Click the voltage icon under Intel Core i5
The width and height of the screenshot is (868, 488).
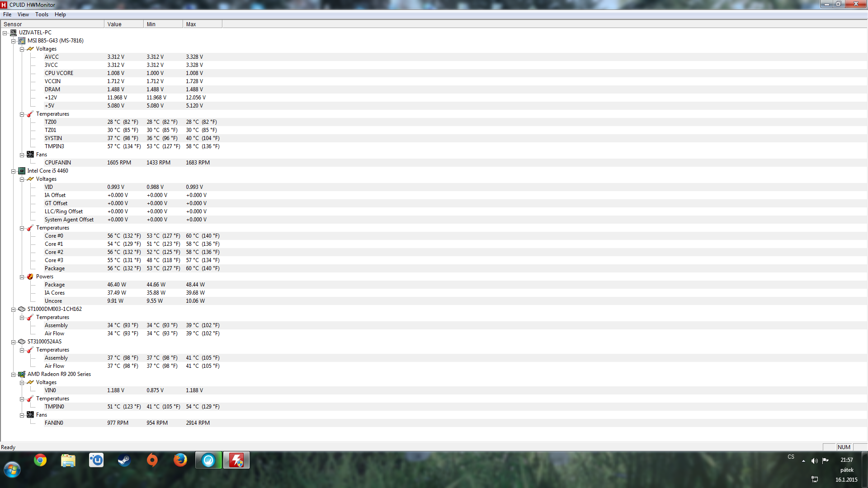click(30, 179)
